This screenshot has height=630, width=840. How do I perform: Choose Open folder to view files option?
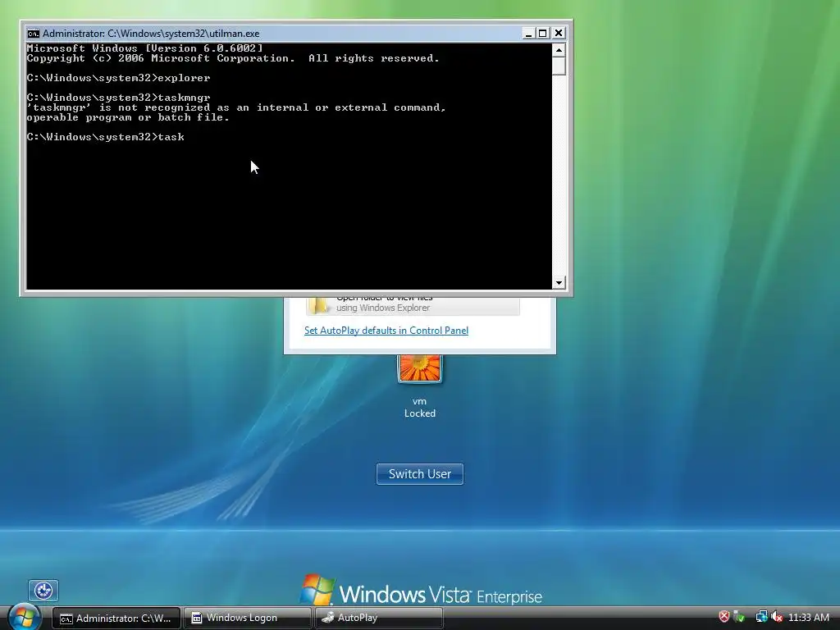[413, 305]
